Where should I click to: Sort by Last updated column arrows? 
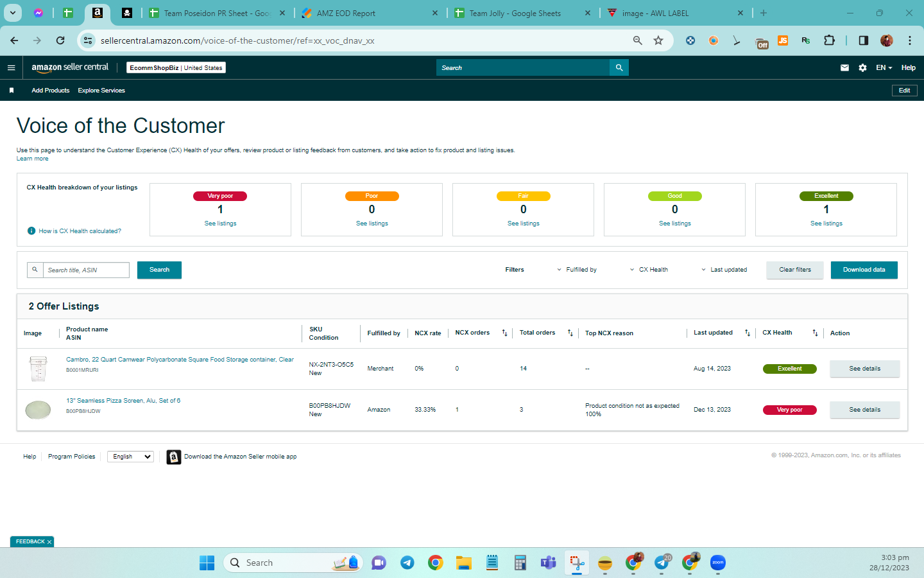click(748, 333)
